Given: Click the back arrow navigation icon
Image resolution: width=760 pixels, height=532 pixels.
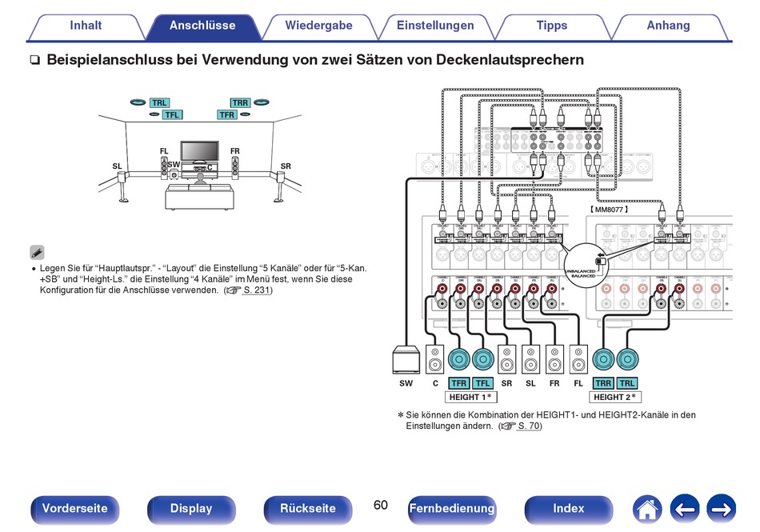Looking at the screenshot, I should [684, 510].
